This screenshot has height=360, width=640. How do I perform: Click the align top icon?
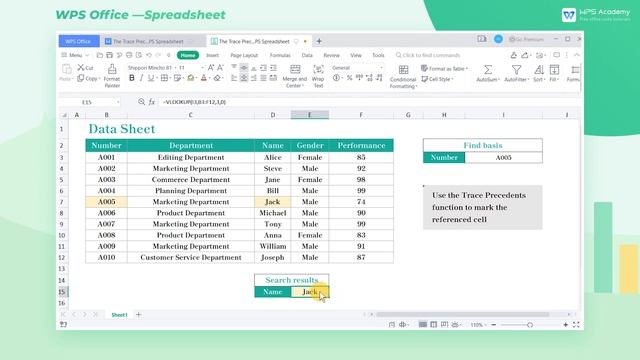(234, 68)
